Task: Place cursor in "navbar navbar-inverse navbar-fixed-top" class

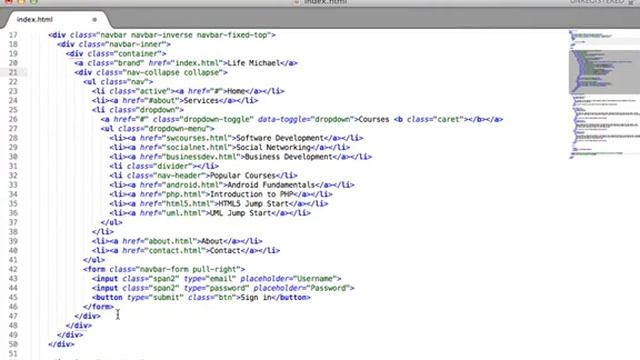Action: (183, 35)
